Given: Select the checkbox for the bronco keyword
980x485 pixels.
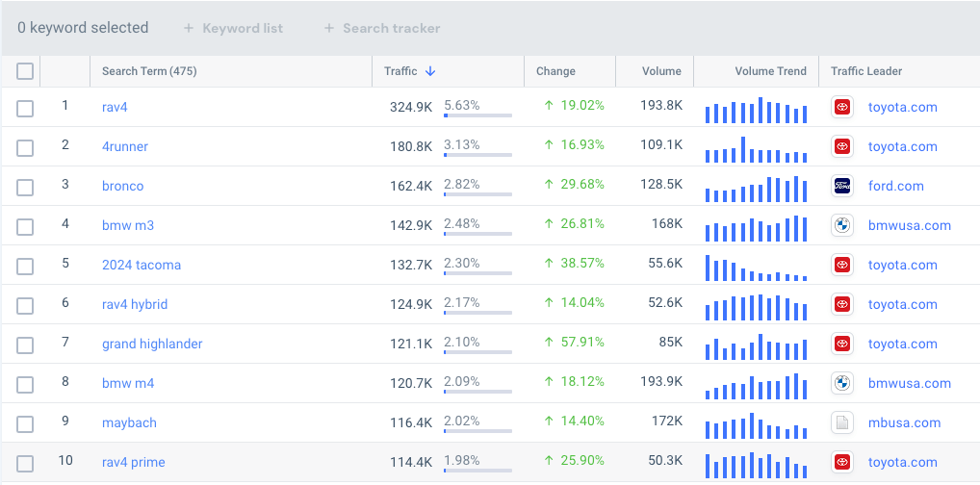Looking at the screenshot, I should pos(25,187).
